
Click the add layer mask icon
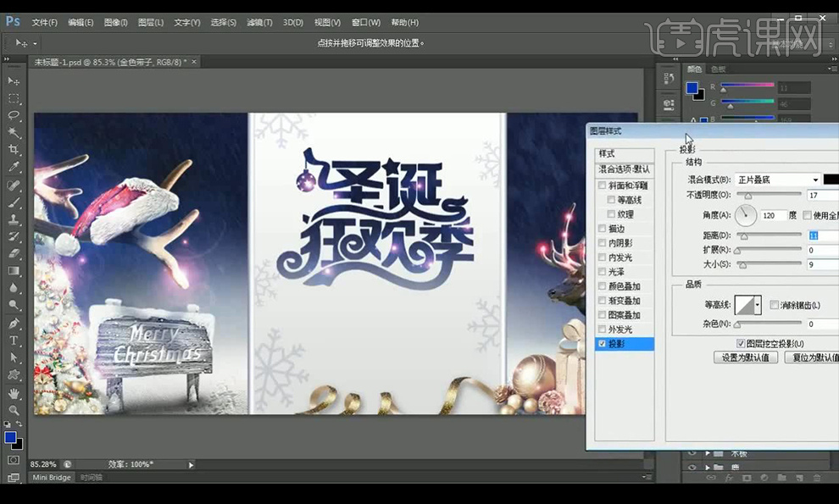(747, 477)
